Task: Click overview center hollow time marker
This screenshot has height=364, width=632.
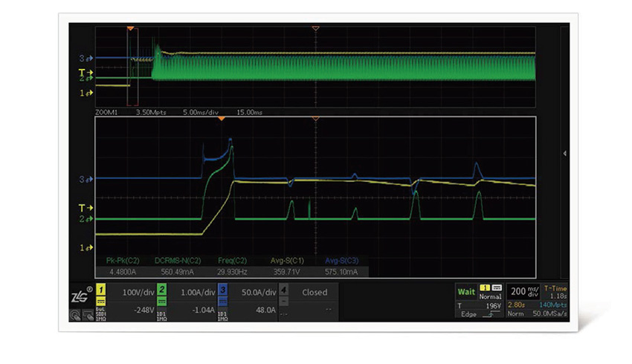Action: click(315, 28)
